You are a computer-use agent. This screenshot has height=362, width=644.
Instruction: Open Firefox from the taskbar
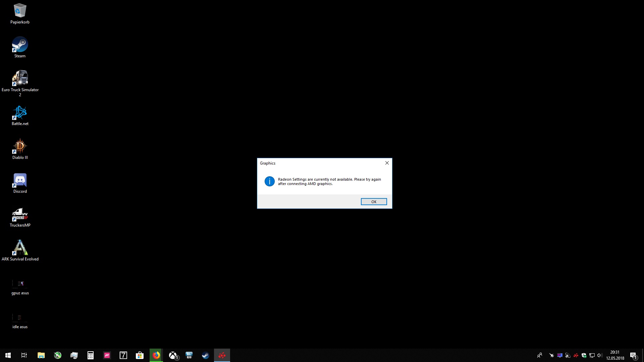(x=156, y=355)
